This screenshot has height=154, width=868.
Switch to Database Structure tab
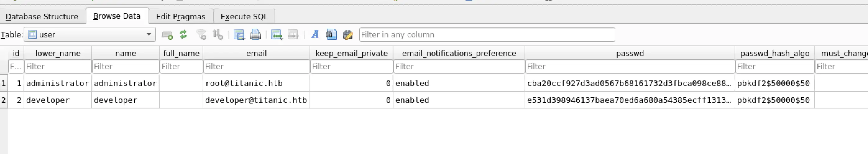coord(42,16)
